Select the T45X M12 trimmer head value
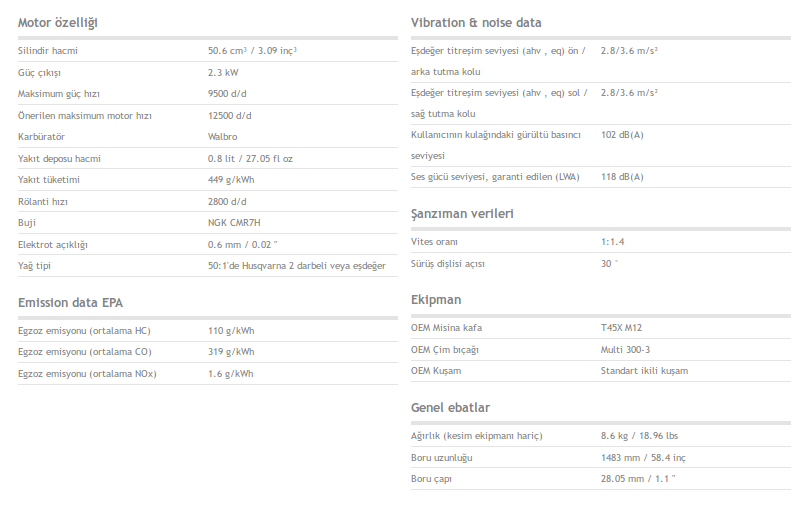The width and height of the screenshot is (797, 513). 620,328
